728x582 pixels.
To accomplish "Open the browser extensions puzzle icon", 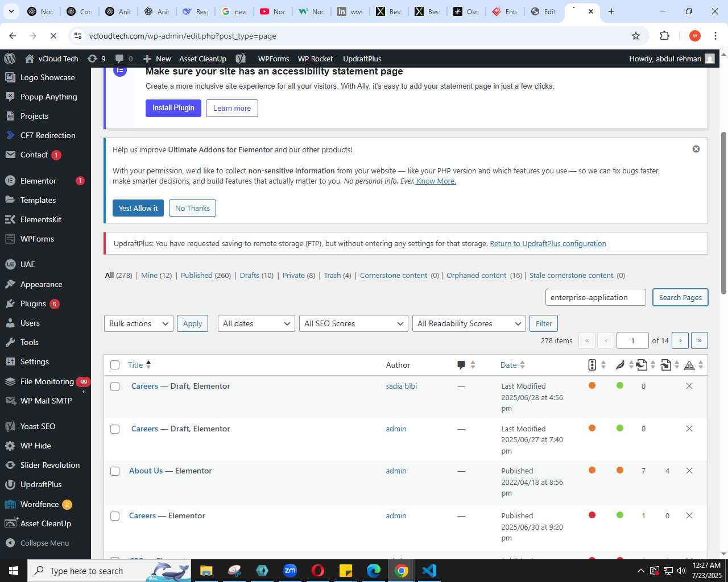I will tap(664, 36).
